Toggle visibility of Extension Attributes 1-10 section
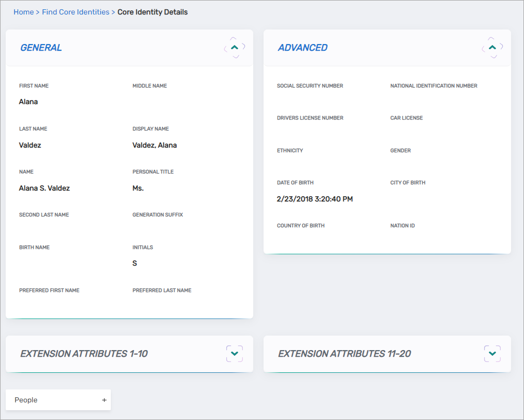 [234, 354]
